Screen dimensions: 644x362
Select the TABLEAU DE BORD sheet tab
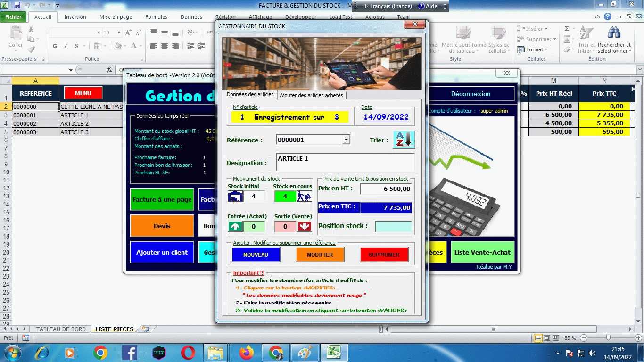[x=61, y=329]
